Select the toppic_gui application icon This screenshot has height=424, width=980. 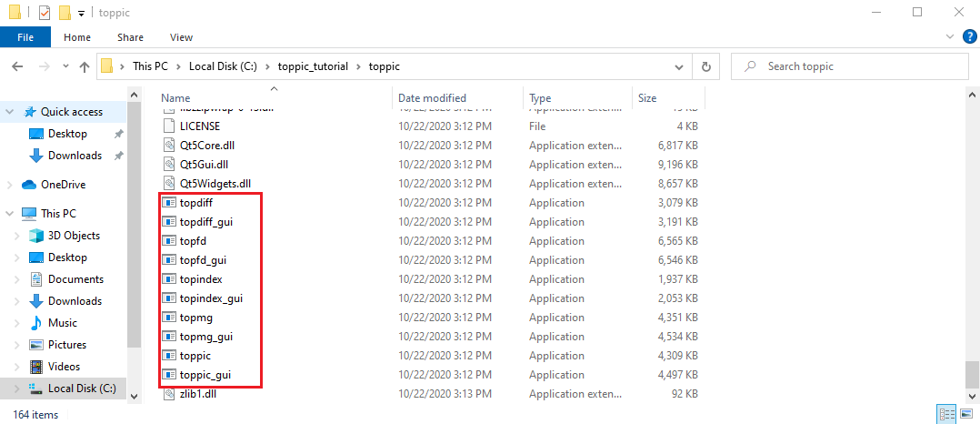[x=169, y=375]
